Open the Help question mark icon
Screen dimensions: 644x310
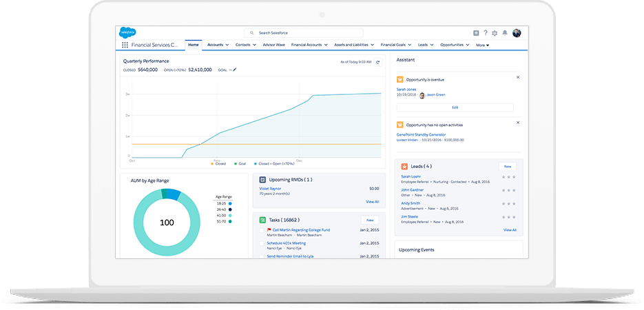pos(485,33)
